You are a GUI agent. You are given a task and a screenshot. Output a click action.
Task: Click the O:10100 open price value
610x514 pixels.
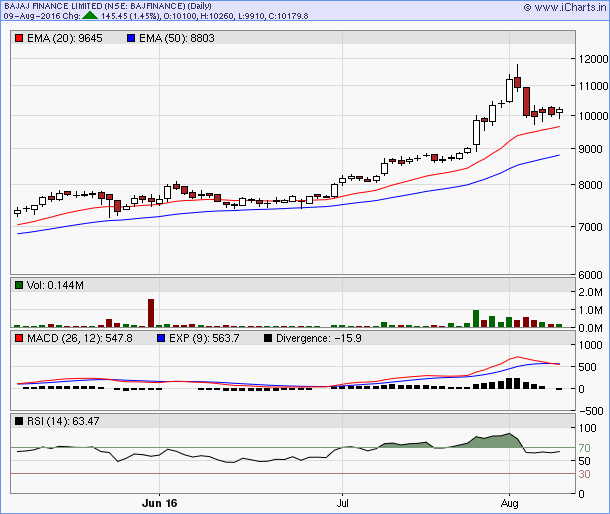pyautogui.click(x=180, y=16)
